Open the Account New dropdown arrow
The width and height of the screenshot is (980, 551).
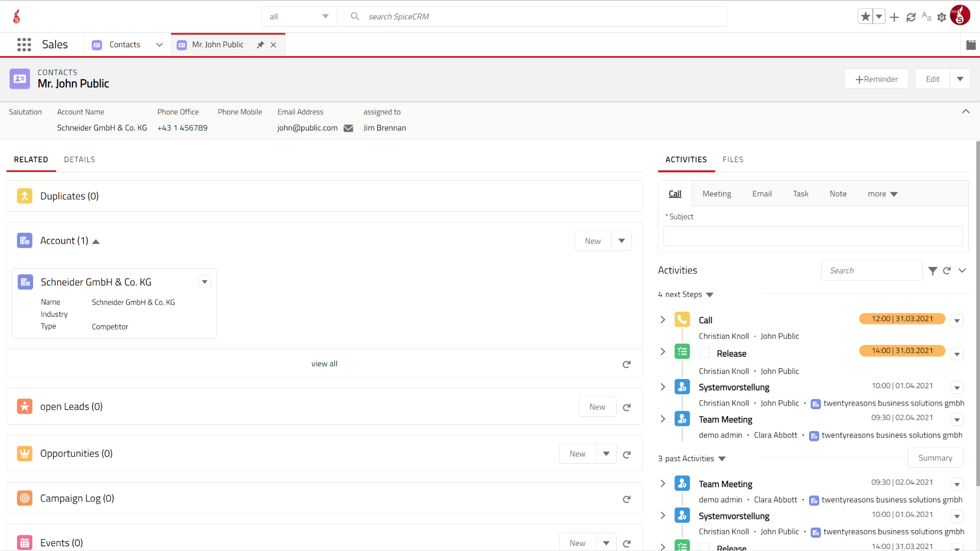pos(622,241)
